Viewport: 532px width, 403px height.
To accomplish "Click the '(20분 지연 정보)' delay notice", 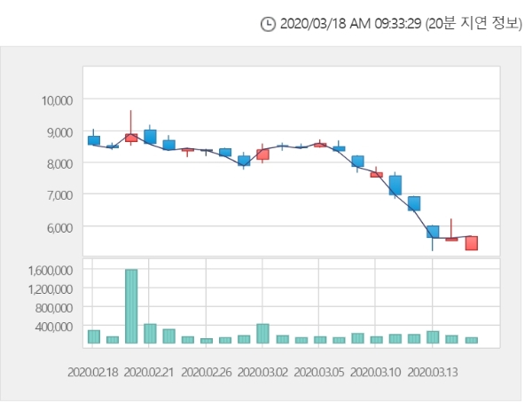I will click(473, 24).
